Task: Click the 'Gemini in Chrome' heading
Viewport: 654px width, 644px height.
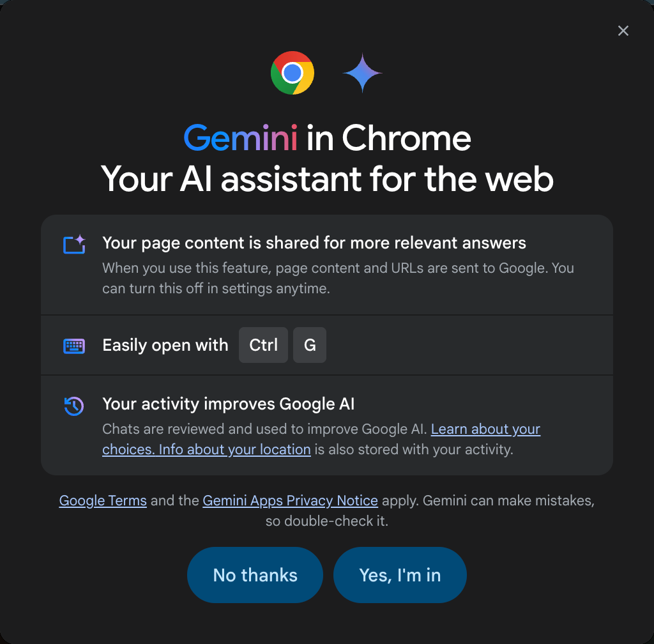Action: tap(327, 137)
